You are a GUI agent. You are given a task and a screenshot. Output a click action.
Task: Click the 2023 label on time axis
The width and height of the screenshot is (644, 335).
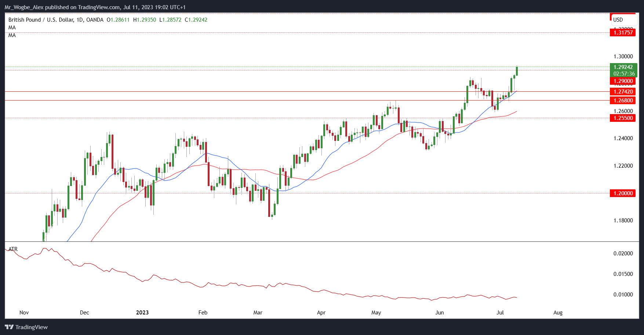[x=142, y=313]
